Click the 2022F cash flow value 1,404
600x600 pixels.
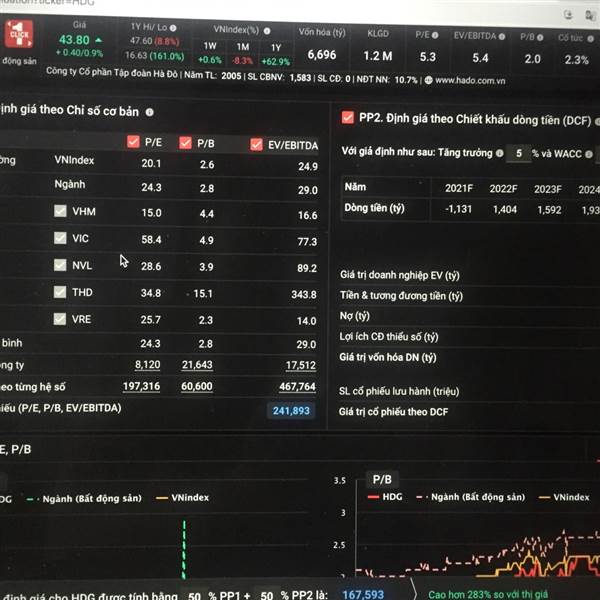coord(505,209)
